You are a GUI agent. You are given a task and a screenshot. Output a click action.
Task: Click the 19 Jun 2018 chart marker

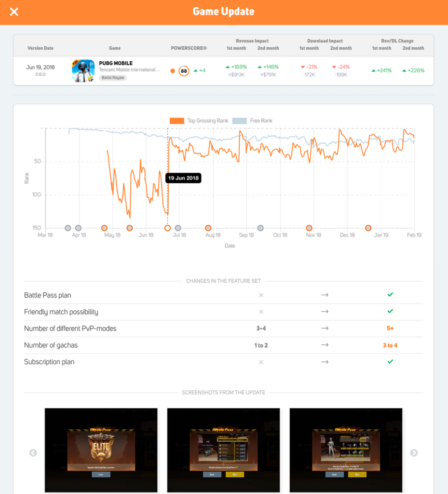[183, 178]
